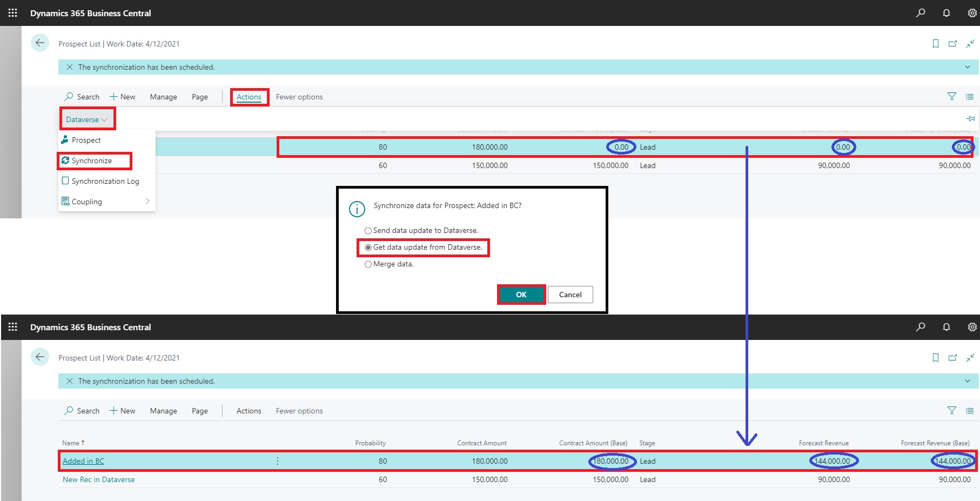Click the filter funnel icon in the lower window
The width and height of the screenshot is (980, 501).
tap(951, 411)
